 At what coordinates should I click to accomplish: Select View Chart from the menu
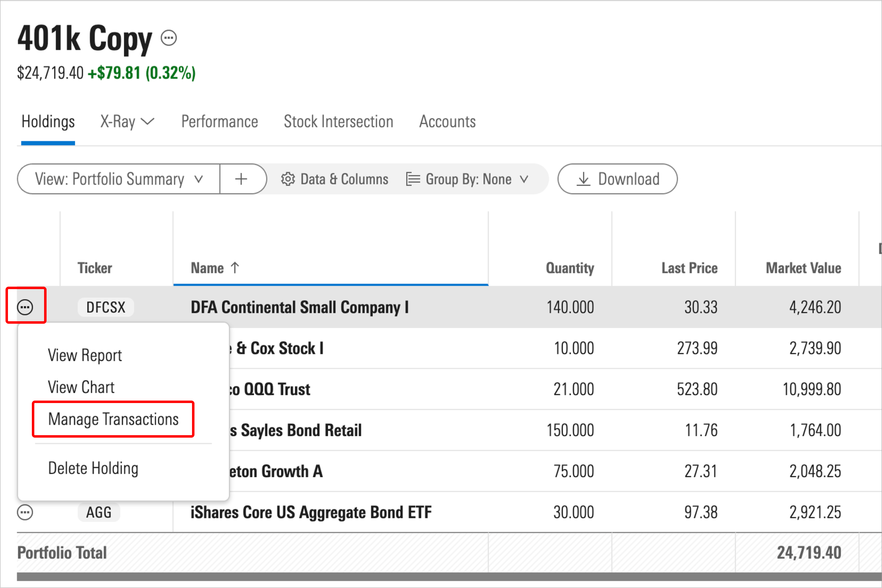pyautogui.click(x=81, y=387)
